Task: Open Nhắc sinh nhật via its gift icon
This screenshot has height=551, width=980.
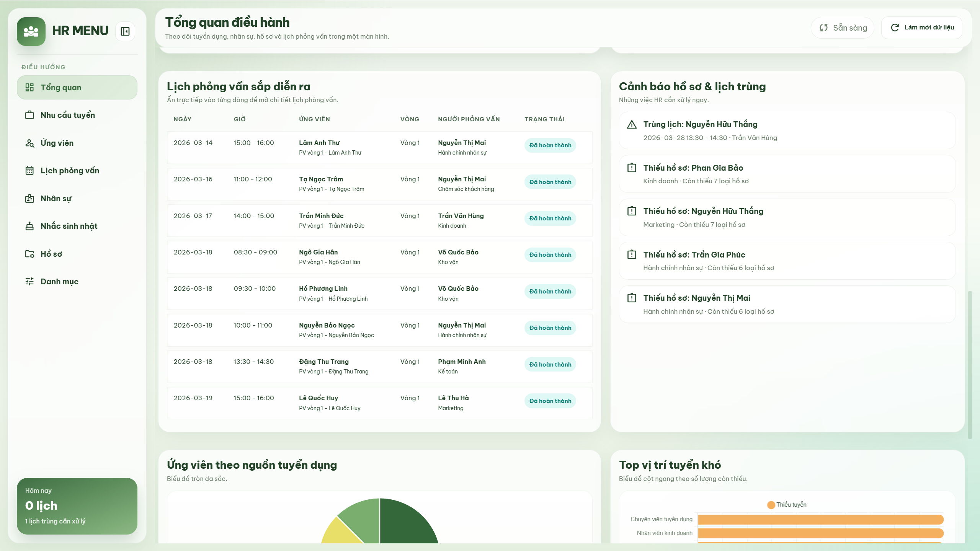Action: coord(30,226)
